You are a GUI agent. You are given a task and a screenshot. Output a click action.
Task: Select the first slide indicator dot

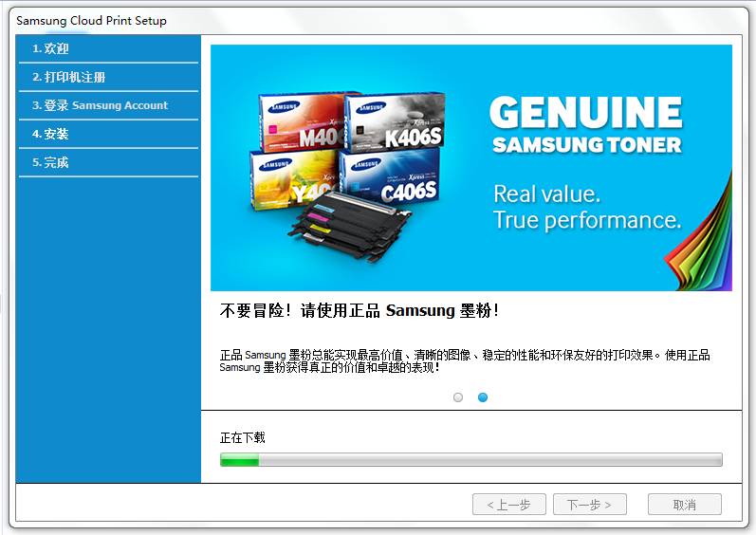pyautogui.click(x=458, y=397)
